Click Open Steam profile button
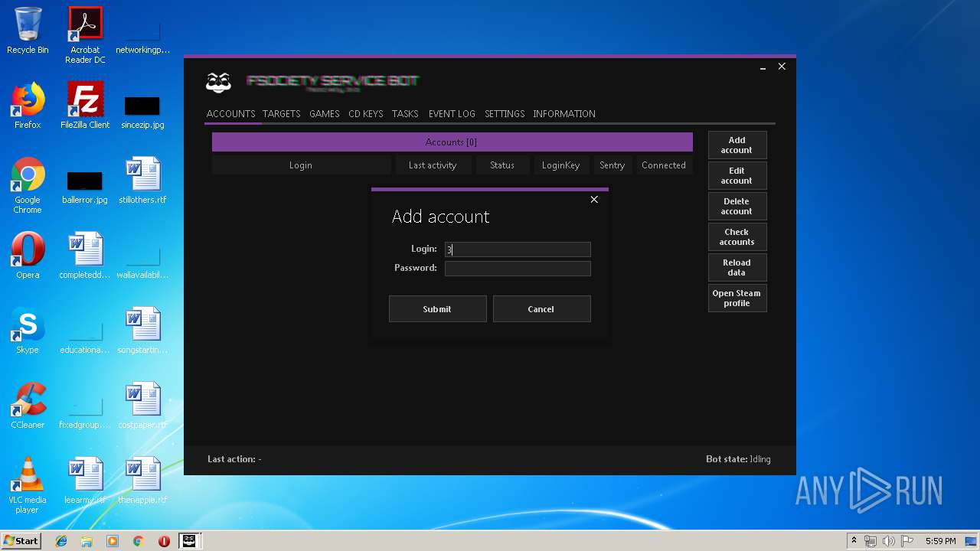Screen dimensions: 980x551 point(737,298)
